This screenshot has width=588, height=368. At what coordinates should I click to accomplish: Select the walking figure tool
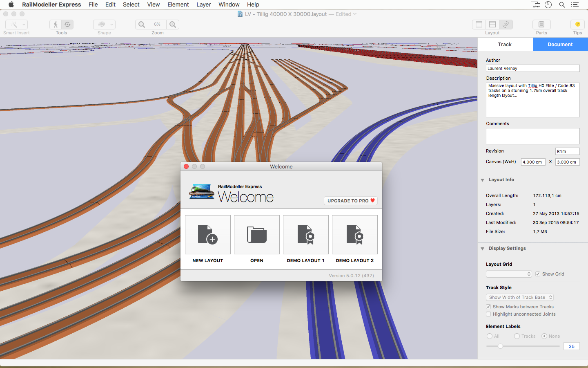click(56, 25)
